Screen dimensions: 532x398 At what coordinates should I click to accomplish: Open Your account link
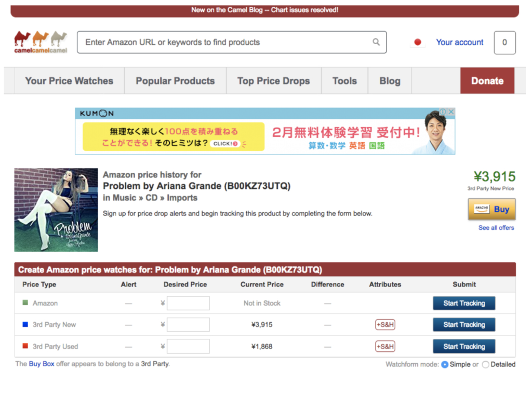pyautogui.click(x=459, y=43)
